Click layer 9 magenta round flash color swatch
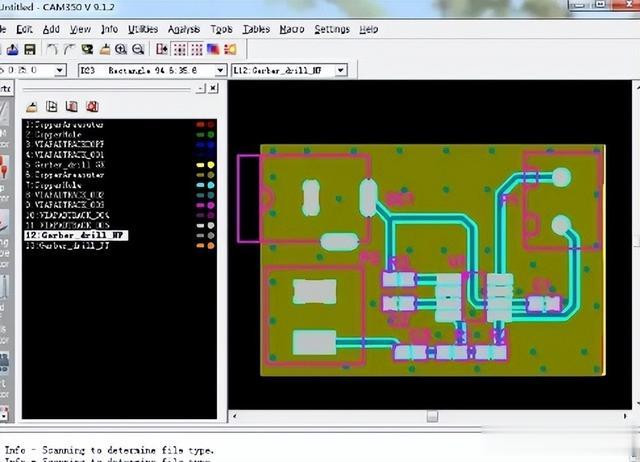The image size is (640, 462). tap(211, 205)
